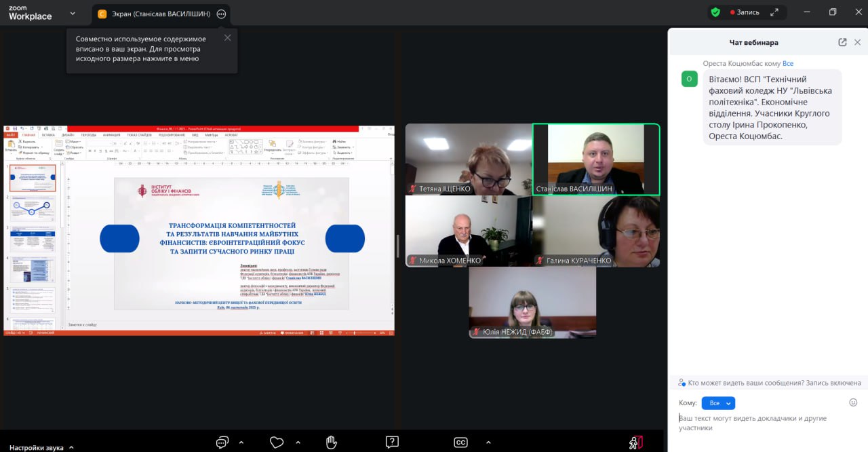The width and height of the screenshot is (868, 452).
Task: Toggle closed captions with CC icon
Action: tap(460, 442)
